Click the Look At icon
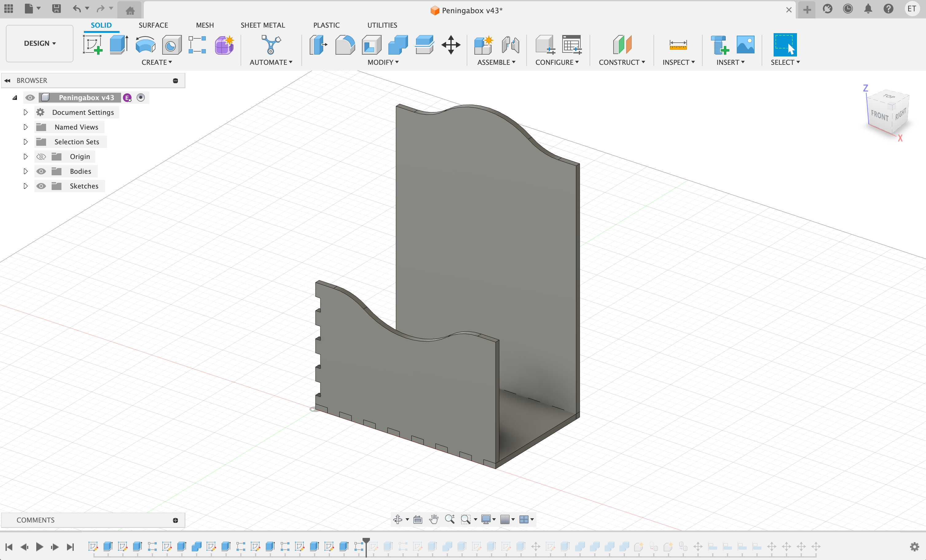Screen dimensions: 926x560 (418, 519)
